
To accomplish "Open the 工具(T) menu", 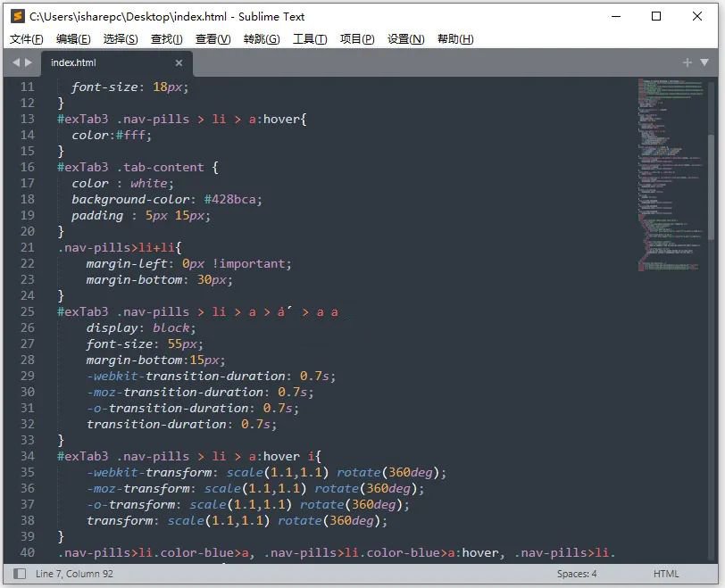I will click(x=310, y=39).
